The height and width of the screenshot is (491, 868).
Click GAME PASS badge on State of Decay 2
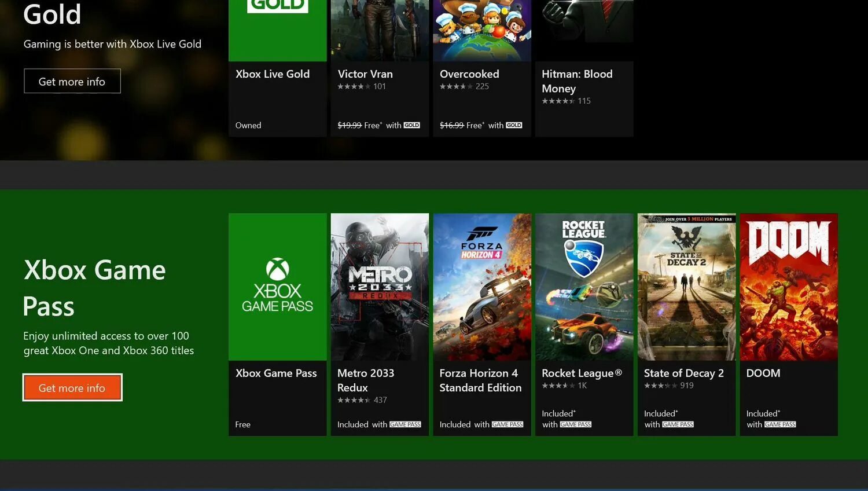click(678, 424)
